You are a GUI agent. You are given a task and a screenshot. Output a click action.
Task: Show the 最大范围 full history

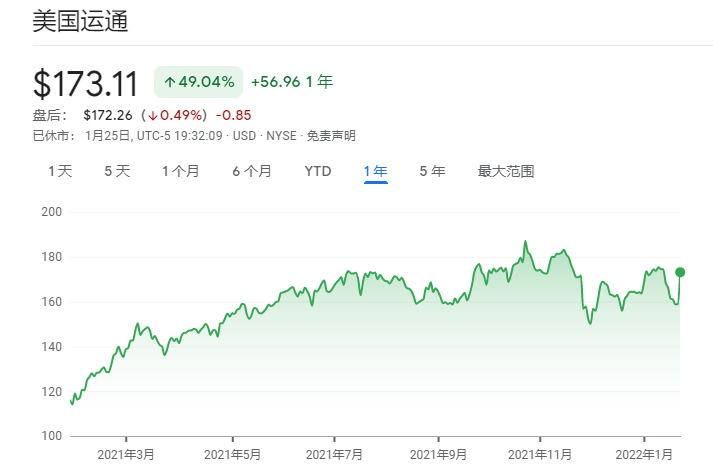[x=506, y=171]
